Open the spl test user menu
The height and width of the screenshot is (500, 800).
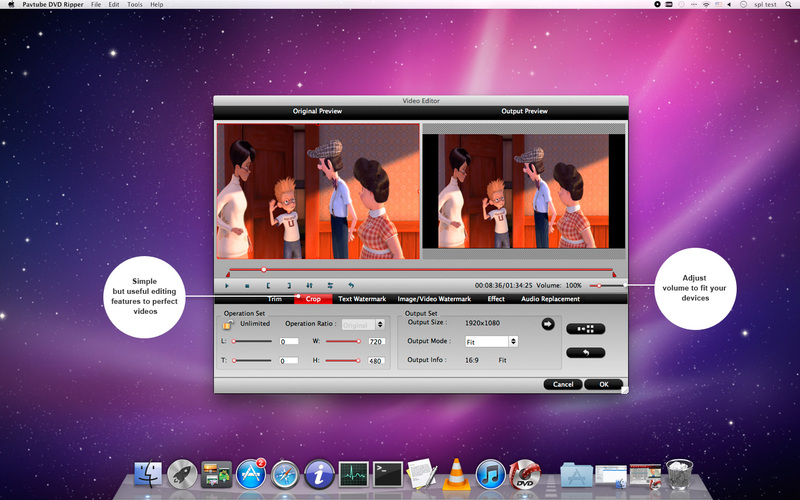(x=765, y=5)
